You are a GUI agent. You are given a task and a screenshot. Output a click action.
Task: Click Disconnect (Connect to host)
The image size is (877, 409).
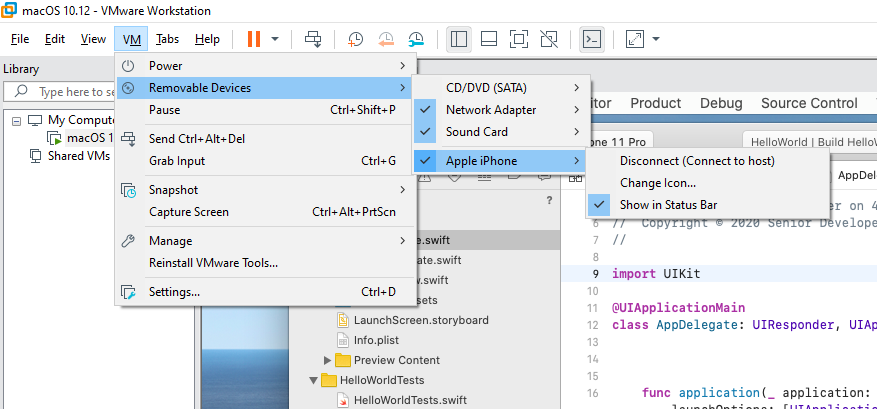click(708, 161)
